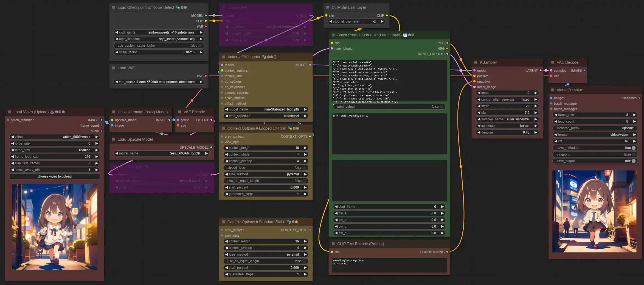The width and height of the screenshot is (644, 285).
Task: Enable pingpong in Video Combine
Action: pyautogui.click(x=633, y=154)
